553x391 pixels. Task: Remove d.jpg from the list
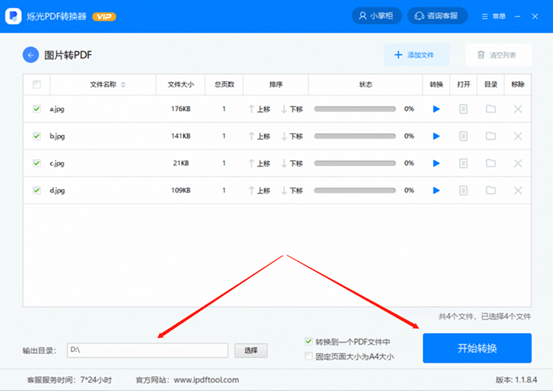518,190
